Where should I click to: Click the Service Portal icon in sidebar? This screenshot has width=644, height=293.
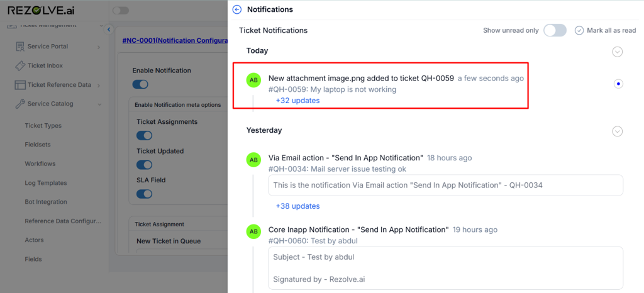click(x=20, y=47)
